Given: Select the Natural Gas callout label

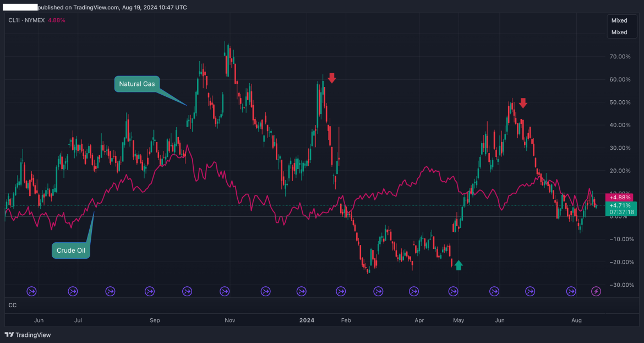Looking at the screenshot, I should tap(137, 84).
